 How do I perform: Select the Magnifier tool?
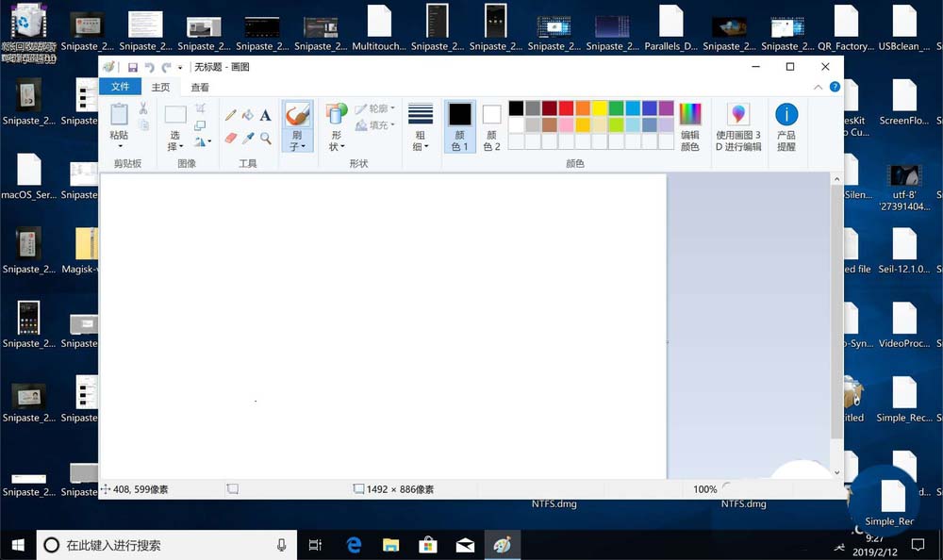pyautogui.click(x=265, y=138)
